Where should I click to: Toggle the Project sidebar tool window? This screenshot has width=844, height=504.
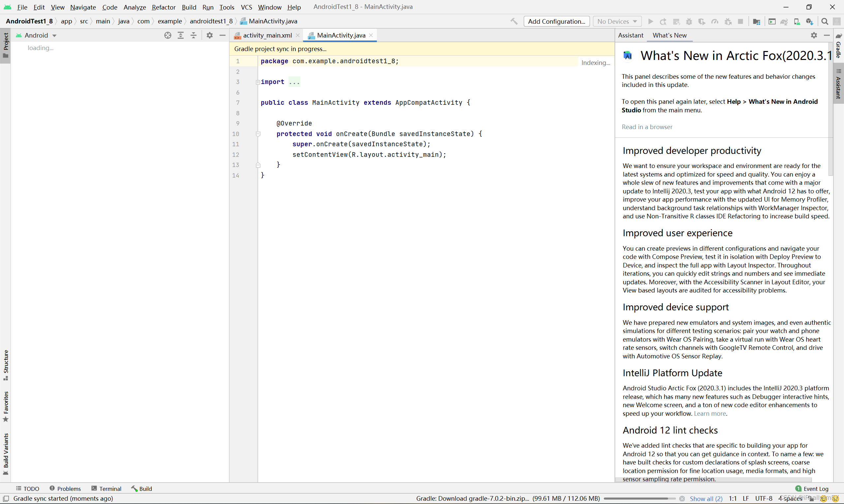(x=5, y=45)
